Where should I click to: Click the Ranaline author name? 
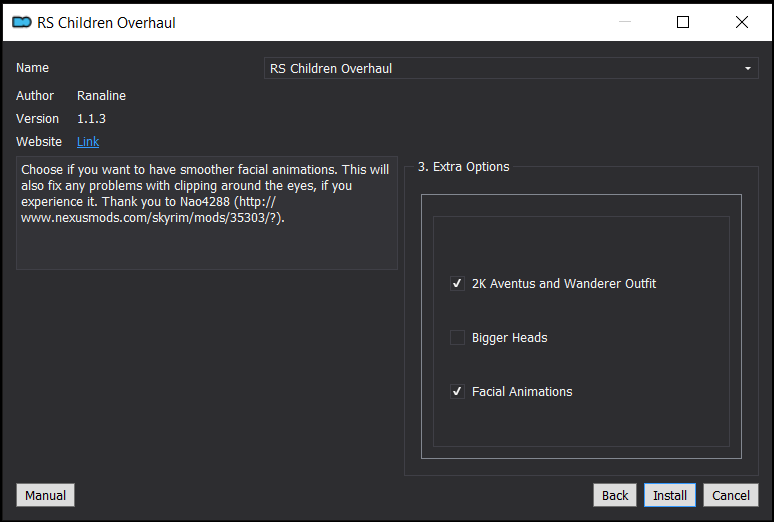coord(101,96)
